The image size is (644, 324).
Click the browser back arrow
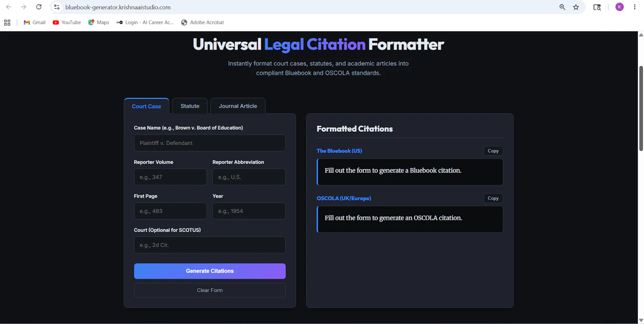point(8,7)
